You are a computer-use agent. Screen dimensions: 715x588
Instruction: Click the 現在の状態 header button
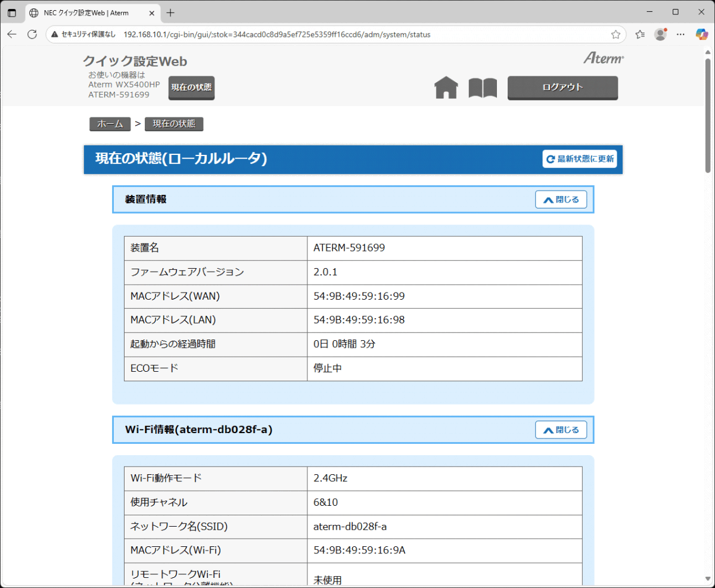[191, 88]
